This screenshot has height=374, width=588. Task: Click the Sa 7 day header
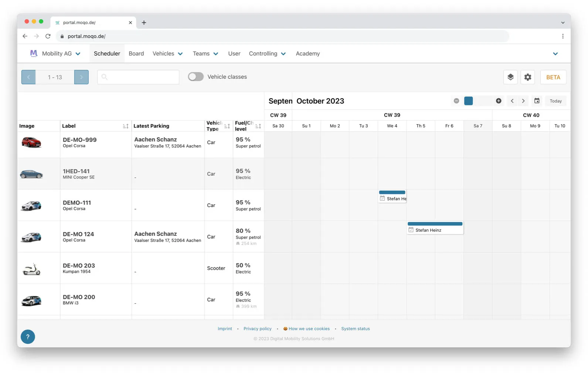(478, 126)
